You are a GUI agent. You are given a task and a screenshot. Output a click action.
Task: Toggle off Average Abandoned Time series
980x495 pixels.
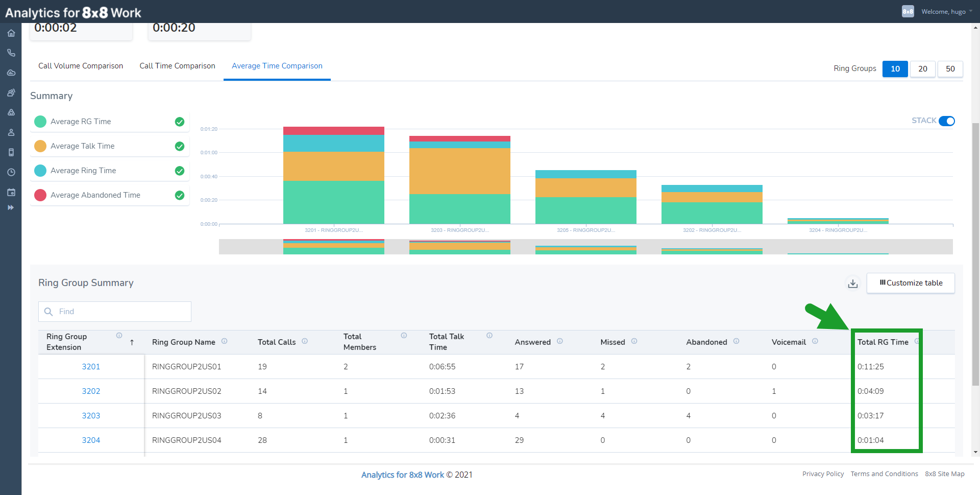[x=180, y=195]
